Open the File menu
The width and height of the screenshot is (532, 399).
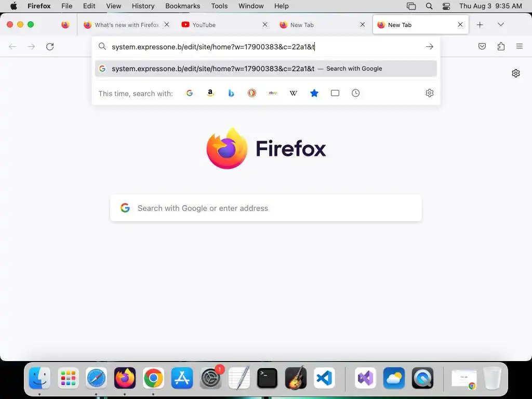[67, 6]
